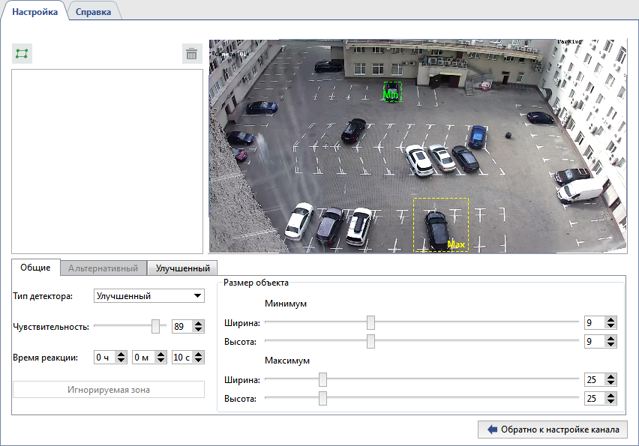Select the yellow Max object box in video

pyautogui.click(x=440, y=223)
